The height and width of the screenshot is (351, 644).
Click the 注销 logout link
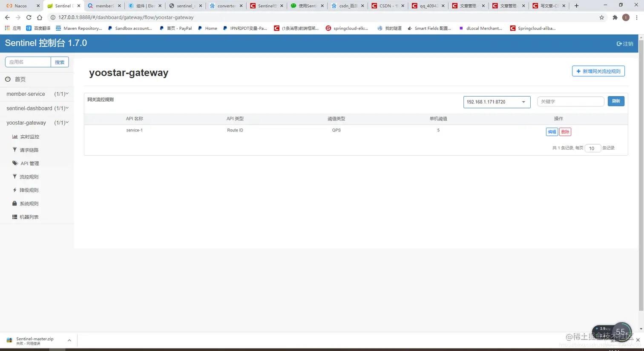pyautogui.click(x=625, y=43)
